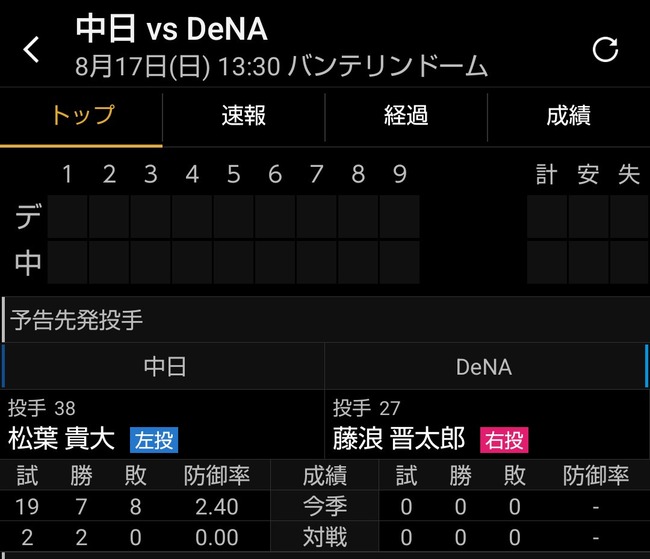Tap the 中日 team header in starters
The image size is (650, 559).
click(x=165, y=367)
